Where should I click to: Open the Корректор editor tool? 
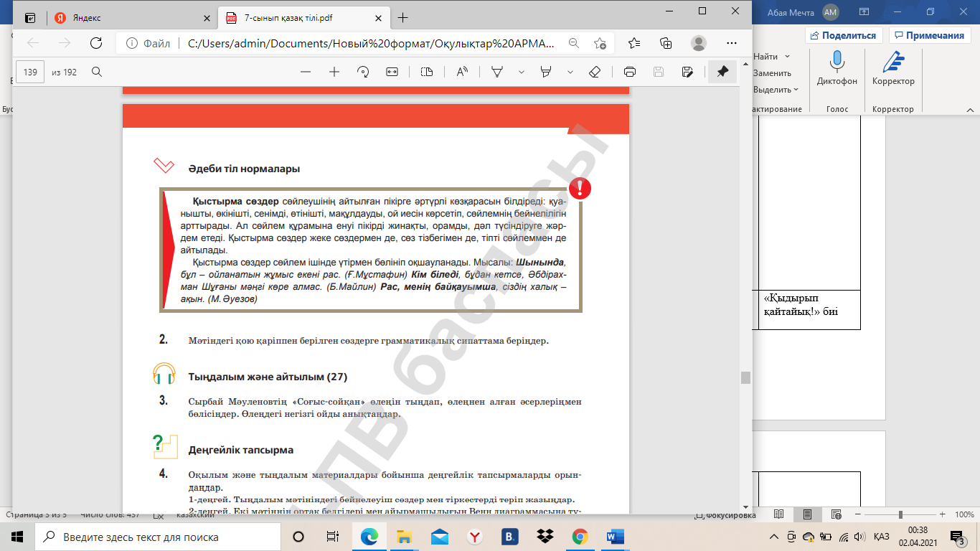pos(893,67)
